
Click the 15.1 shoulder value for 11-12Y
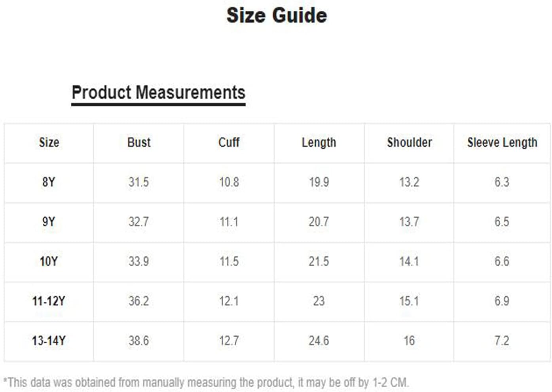pyautogui.click(x=409, y=301)
